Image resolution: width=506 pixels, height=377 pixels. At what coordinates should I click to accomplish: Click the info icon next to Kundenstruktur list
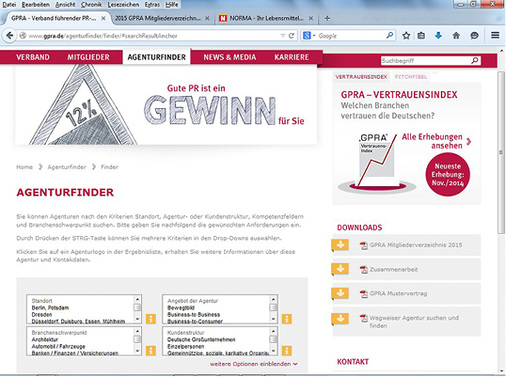coord(287,351)
